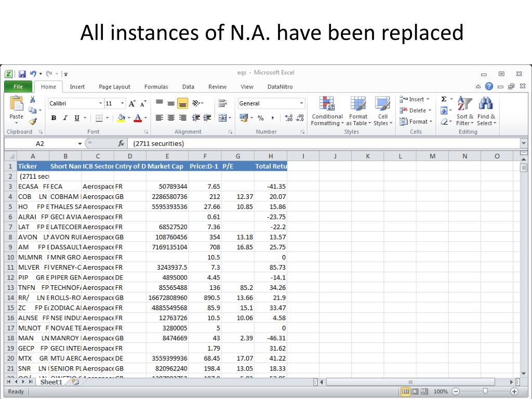Open the number format dropdown showing General
This screenshot has height=399, width=532.
coord(301,103)
